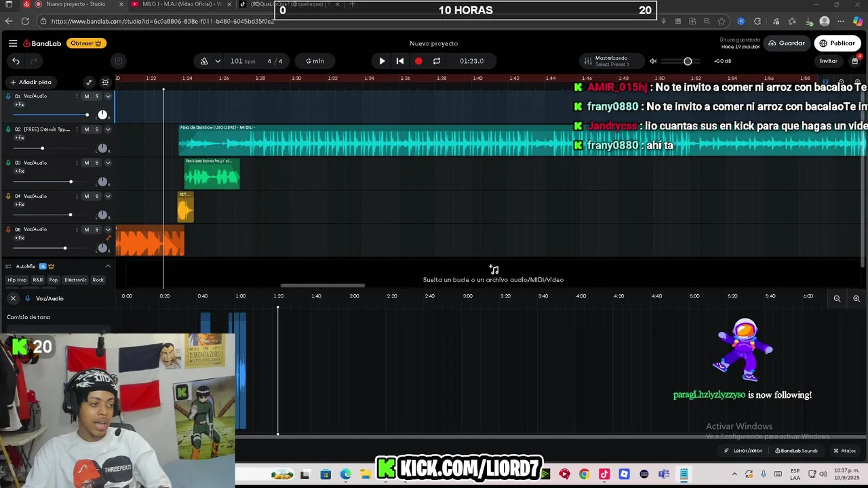Select Hip Hop AutoMix genre
Viewport: 868px width, 488px height.
click(17, 280)
